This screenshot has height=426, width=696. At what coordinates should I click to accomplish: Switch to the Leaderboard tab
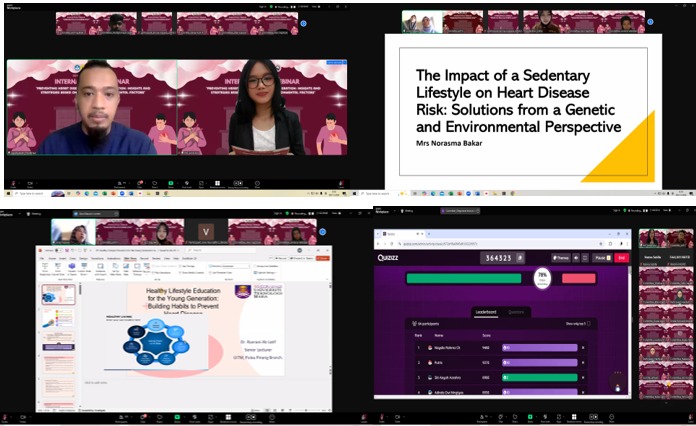[487, 311]
